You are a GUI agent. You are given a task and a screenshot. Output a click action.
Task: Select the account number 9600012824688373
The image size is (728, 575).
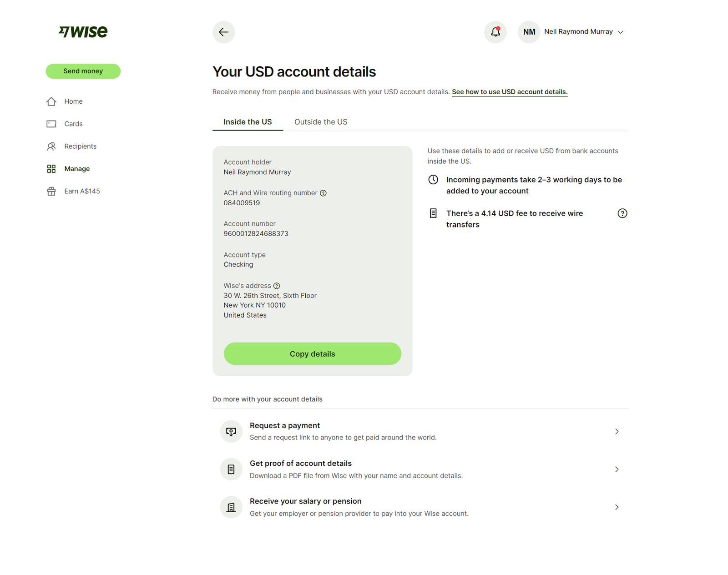pyautogui.click(x=256, y=234)
